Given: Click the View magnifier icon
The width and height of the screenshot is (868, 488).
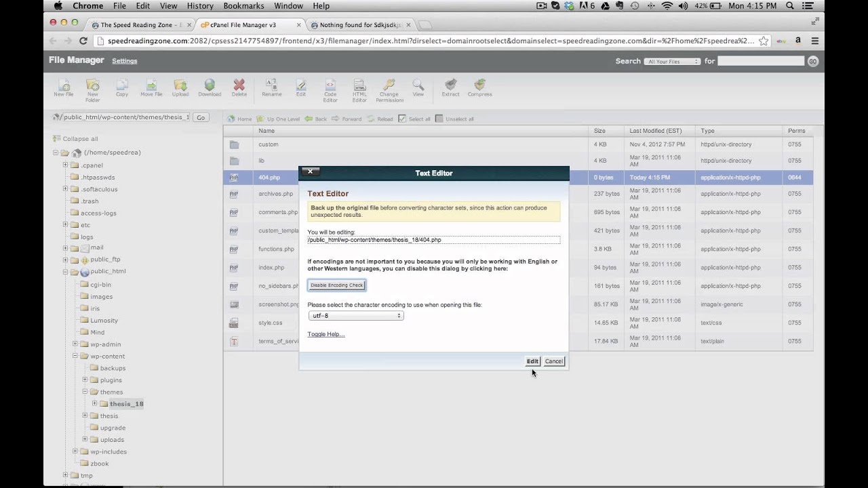Looking at the screenshot, I should coord(418,88).
